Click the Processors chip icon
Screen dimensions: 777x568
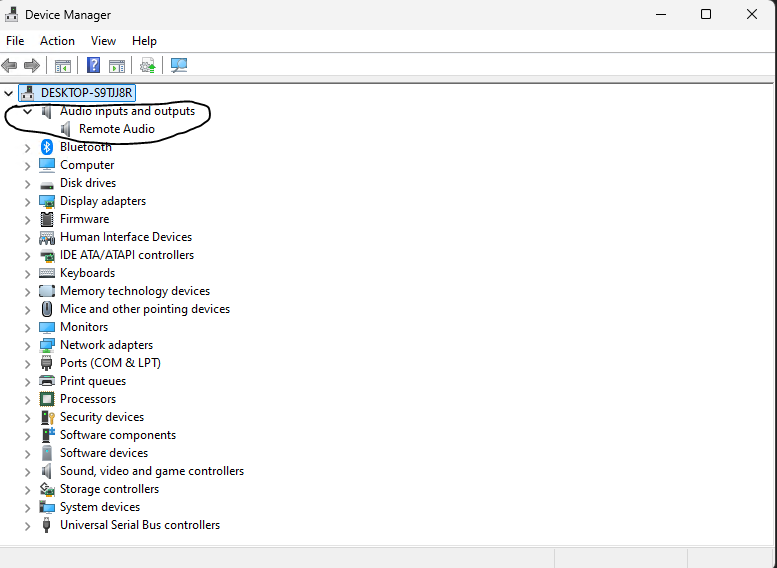pyautogui.click(x=47, y=399)
